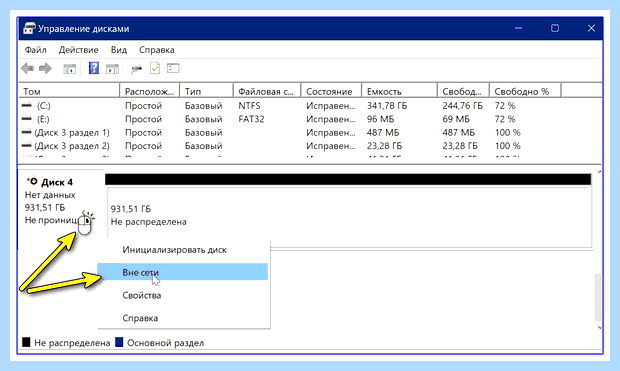Click the 341,78 ГБ capacity cell

[x=387, y=106]
